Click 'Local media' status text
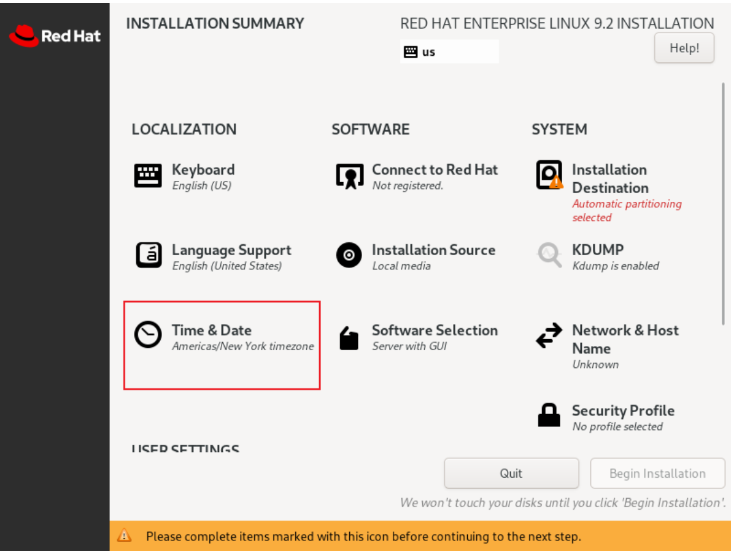This screenshot has width=731, height=560. pos(401,266)
